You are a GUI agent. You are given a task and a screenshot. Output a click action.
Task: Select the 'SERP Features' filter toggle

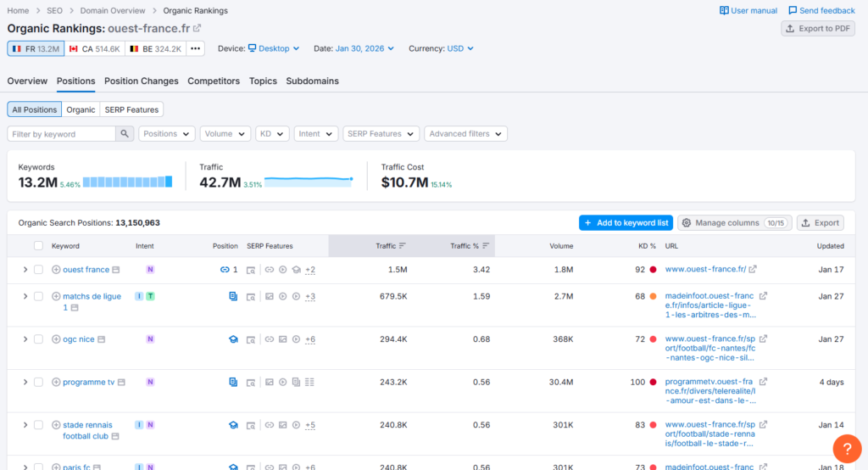131,109
